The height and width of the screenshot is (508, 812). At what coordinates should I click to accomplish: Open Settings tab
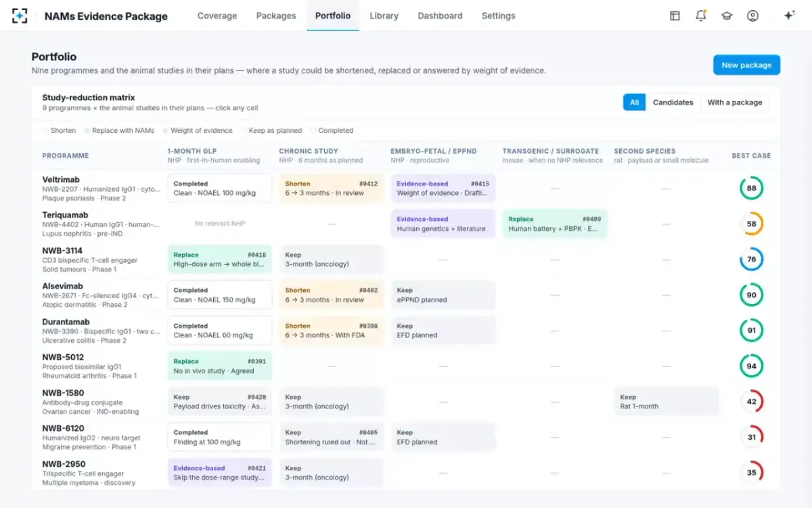[x=498, y=16]
